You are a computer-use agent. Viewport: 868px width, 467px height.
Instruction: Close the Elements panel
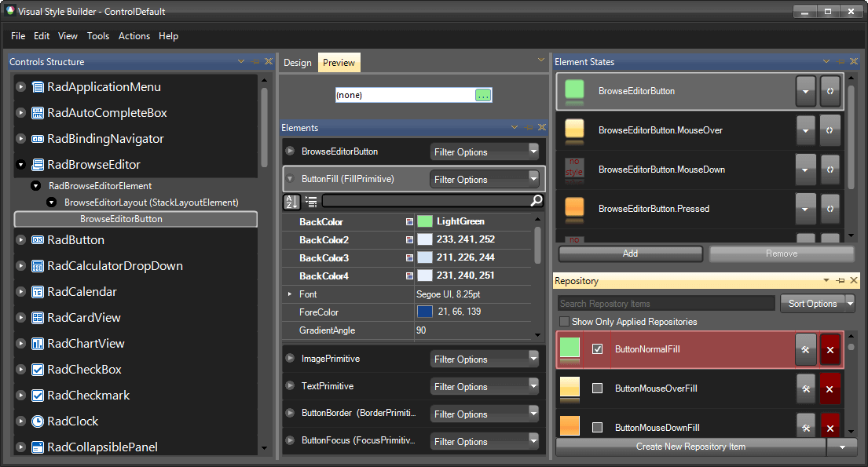tap(540, 127)
